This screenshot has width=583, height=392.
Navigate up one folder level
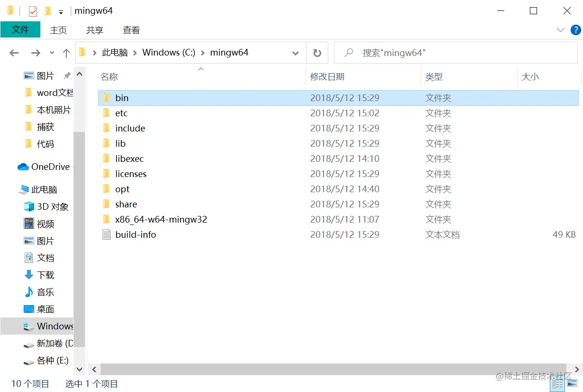66,53
